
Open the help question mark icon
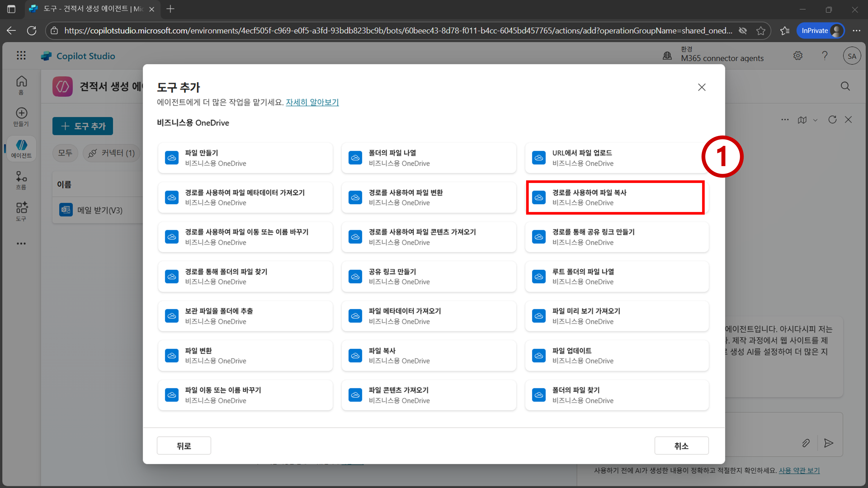(x=825, y=56)
